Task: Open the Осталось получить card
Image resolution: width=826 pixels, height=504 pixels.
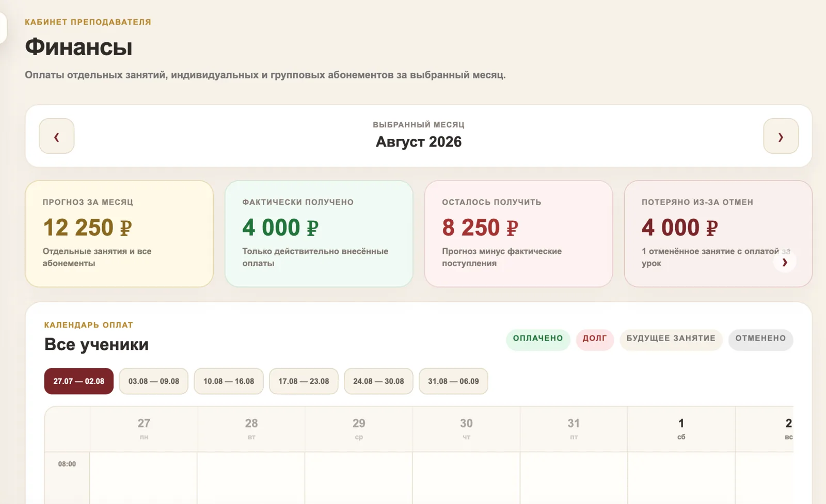Action: (518, 234)
